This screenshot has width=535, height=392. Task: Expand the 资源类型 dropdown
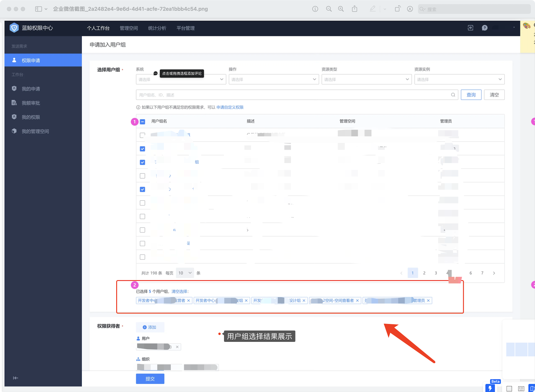click(366, 79)
